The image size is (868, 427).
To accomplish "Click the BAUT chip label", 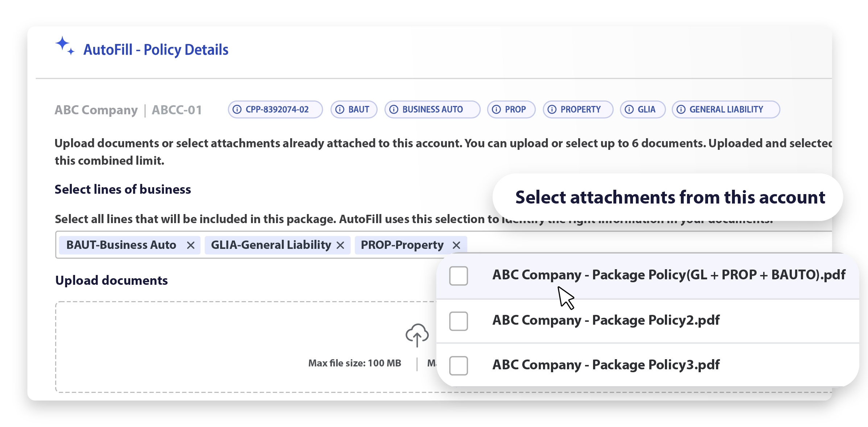I will coord(359,110).
